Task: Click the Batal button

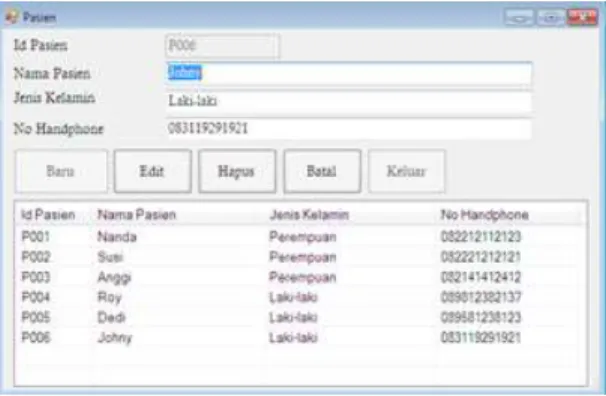Action: coord(322,171)
